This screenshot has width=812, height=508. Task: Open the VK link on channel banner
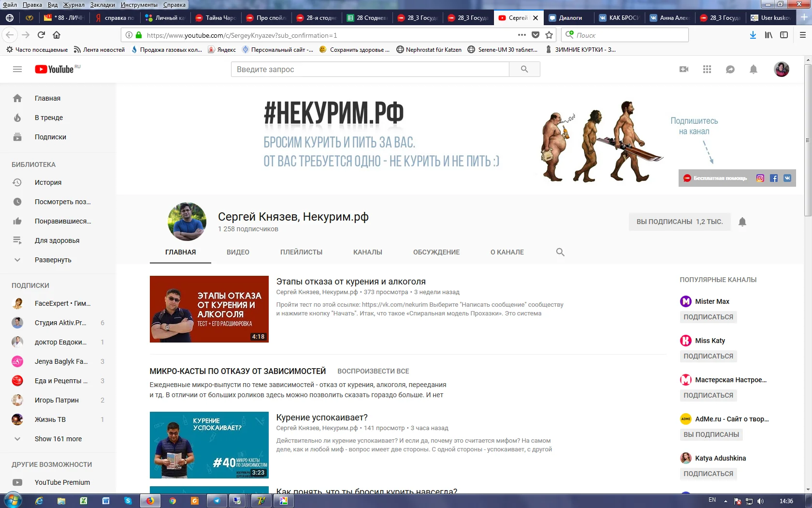787,178
